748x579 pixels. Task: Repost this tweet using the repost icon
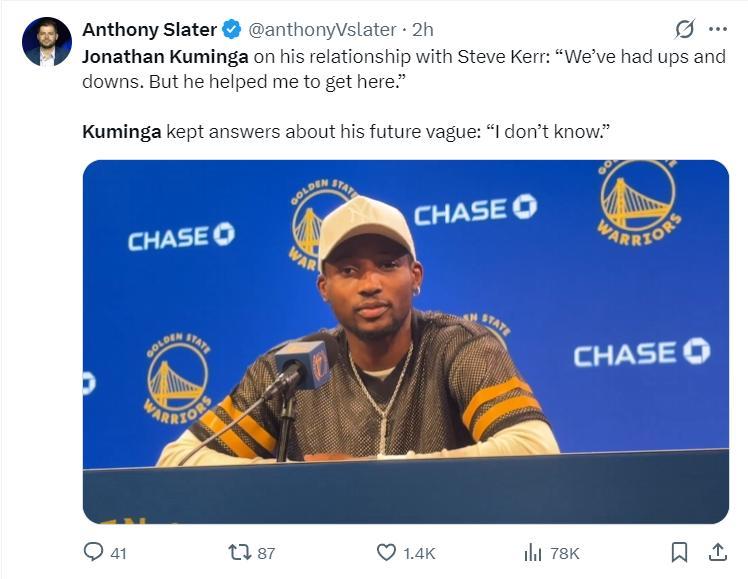click(x=240, y=552)
